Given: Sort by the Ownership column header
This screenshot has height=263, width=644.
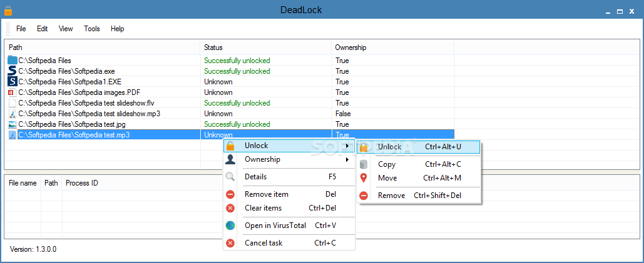Looking at the screenshot, I should (392, 47).
